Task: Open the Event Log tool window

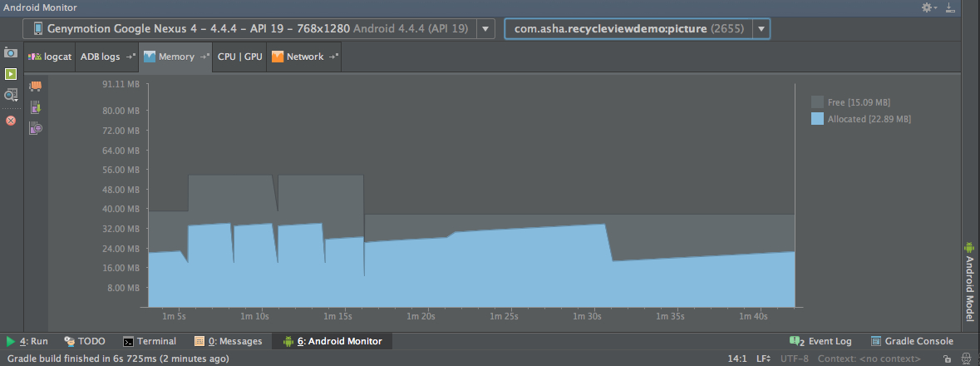Action: [x=820, y=342]
